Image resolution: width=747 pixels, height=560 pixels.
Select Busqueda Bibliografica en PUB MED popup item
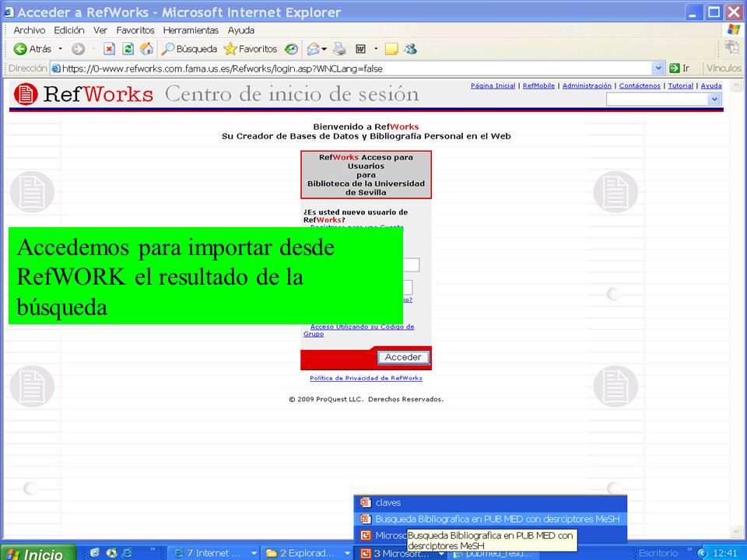(490, 519)
